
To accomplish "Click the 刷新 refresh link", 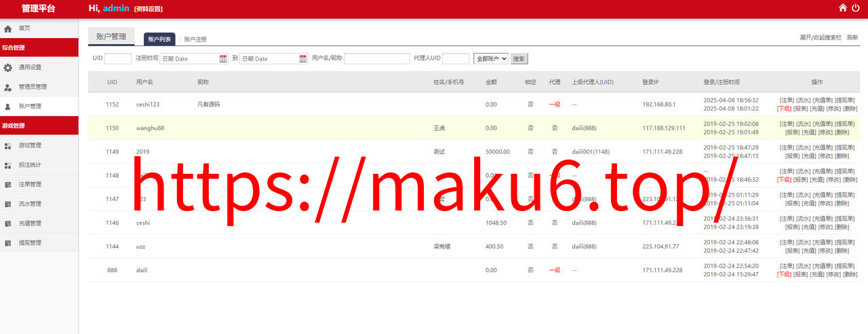I will click(x=852, y=37).
